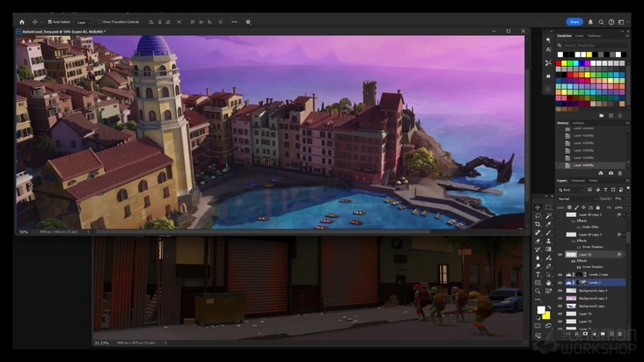Toggle visibility of Background copy layer
This screenshot has height=362, width=644.
560,306
